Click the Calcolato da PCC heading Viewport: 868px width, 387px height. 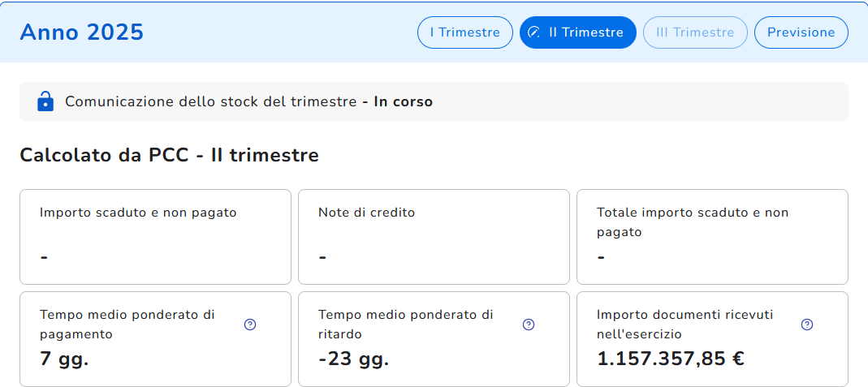tap(169, 155)
